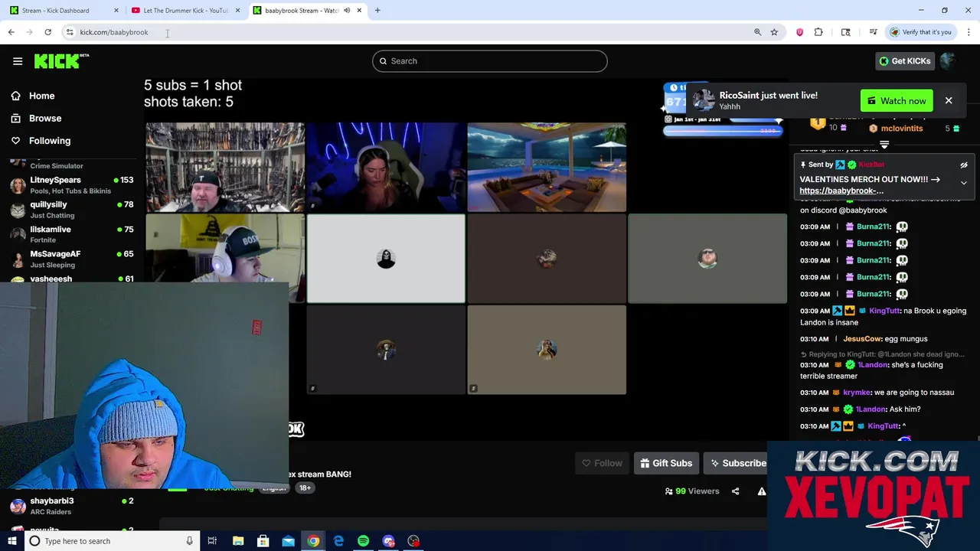Click the Gift Subs button
Image resolution: width=980 pixels, height=551 pixels.
(666, 463)
